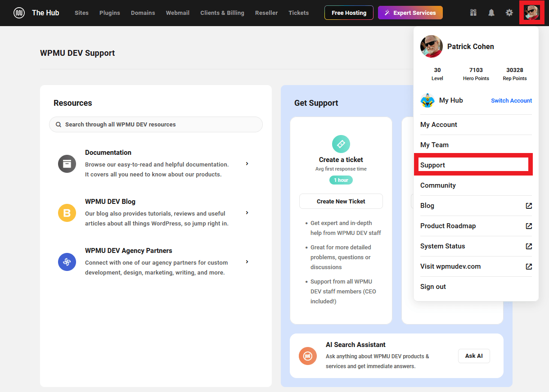The image size is (549, 392).
Task: Click the WPMU DEV Blog 'B' icon
Action: 67,212
